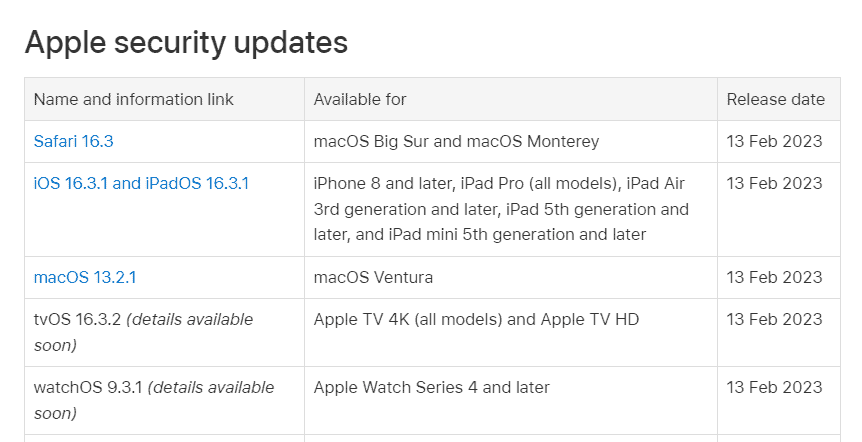
Task: Open the Safari 16.3 link
Action: point(73,142)
